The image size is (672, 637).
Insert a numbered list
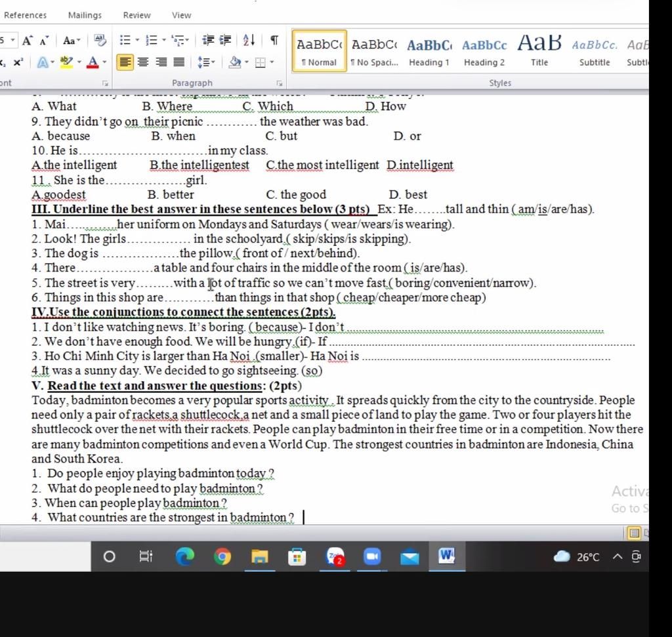pos(152,40)
